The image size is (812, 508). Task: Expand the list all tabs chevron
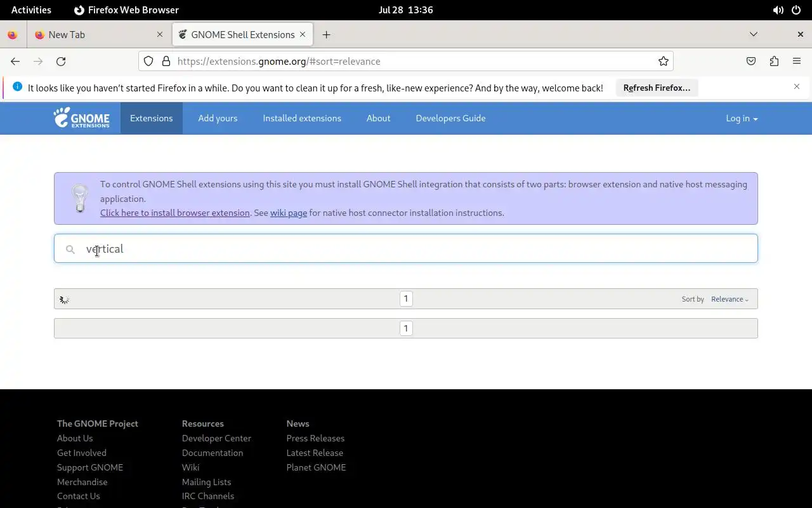[x=754, y=34]
